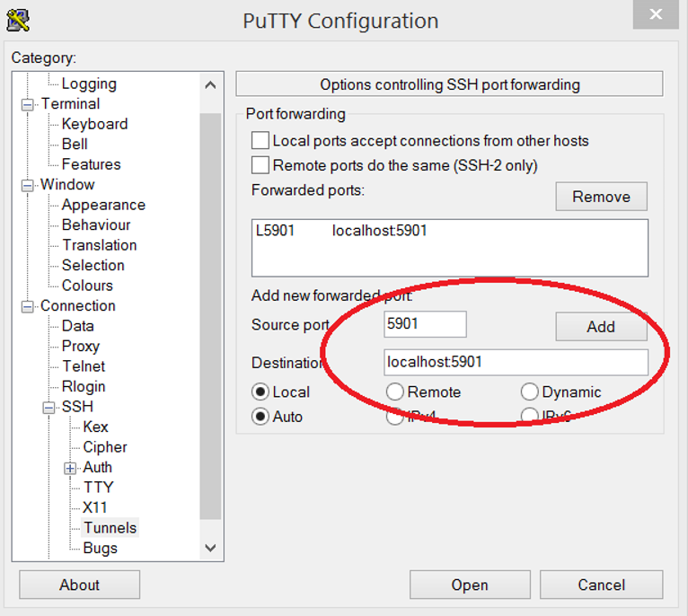
Task: Collapse the Terminal tree node
Action: click(x=27, y=104)
